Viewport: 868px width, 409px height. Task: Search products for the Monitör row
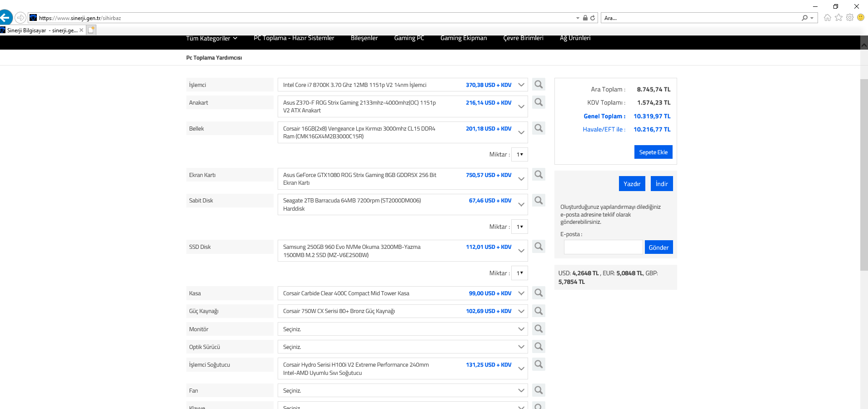click(x=539, y=329)
